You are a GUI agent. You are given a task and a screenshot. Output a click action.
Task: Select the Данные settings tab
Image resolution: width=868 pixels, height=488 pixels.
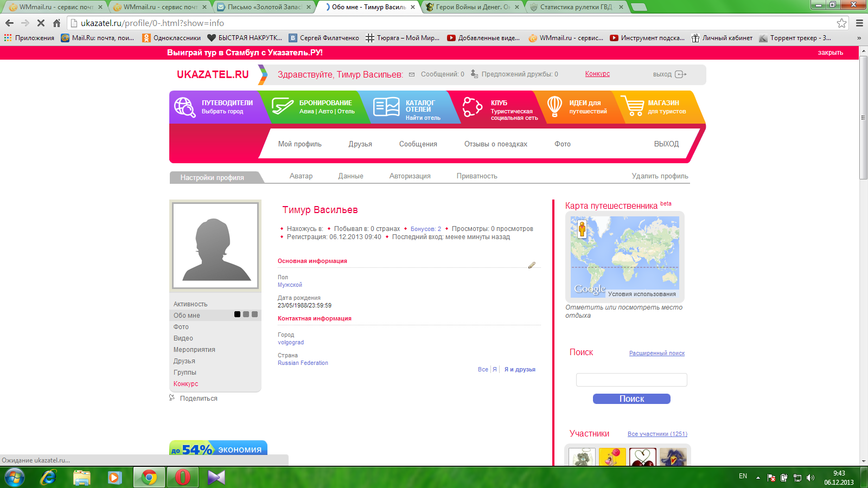pyautogui.click(x=351, y=176)
